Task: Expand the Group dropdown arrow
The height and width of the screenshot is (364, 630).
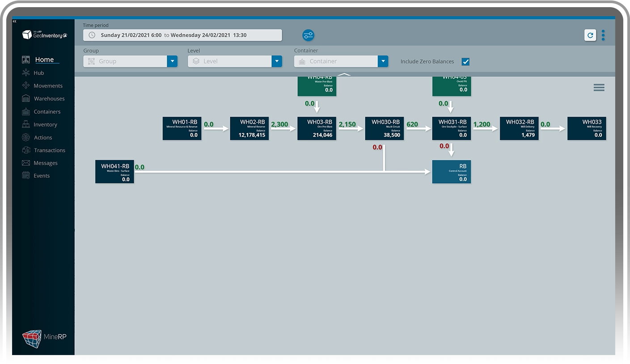Action: tap(172, 62)
